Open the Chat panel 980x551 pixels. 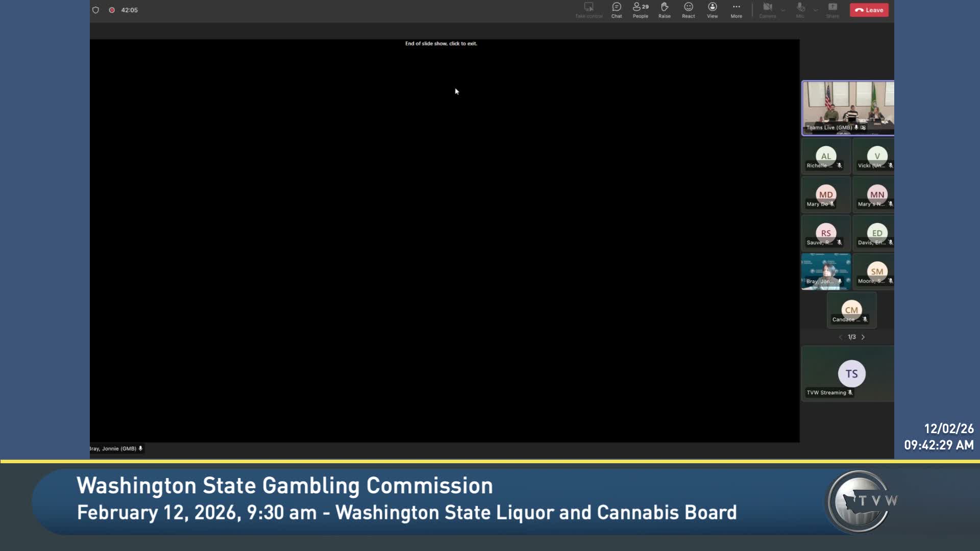[617, 10]
